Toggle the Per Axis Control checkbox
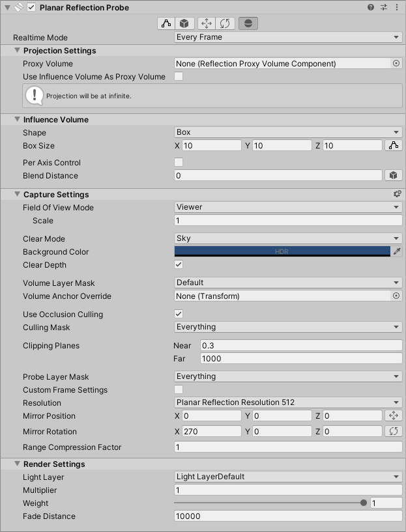The width and height of the screenshot is (406, 532). [x=179, y=162]
